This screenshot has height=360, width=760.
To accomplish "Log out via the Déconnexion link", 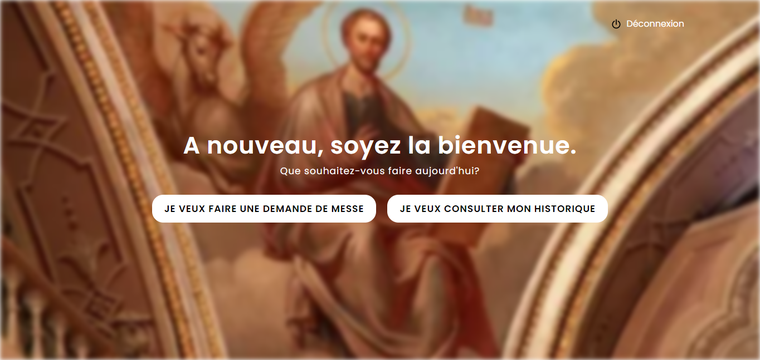I will 655,24.
